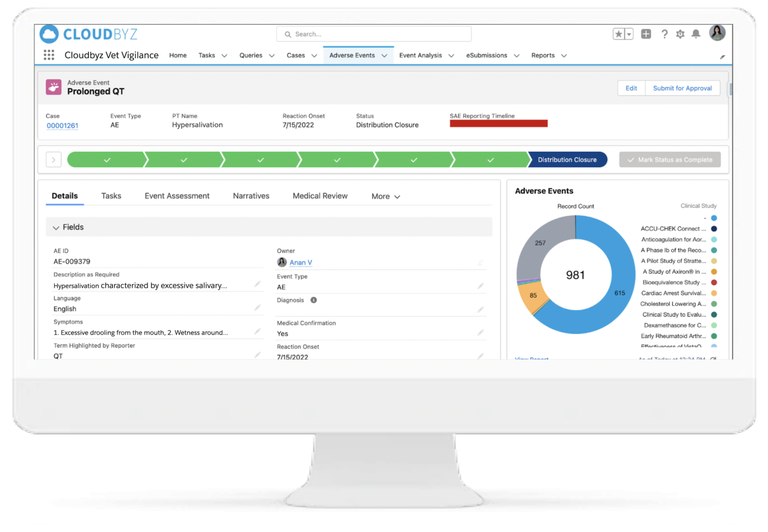Edit the Description as Required field pencil
768x532 pixels.
[257, 284]
